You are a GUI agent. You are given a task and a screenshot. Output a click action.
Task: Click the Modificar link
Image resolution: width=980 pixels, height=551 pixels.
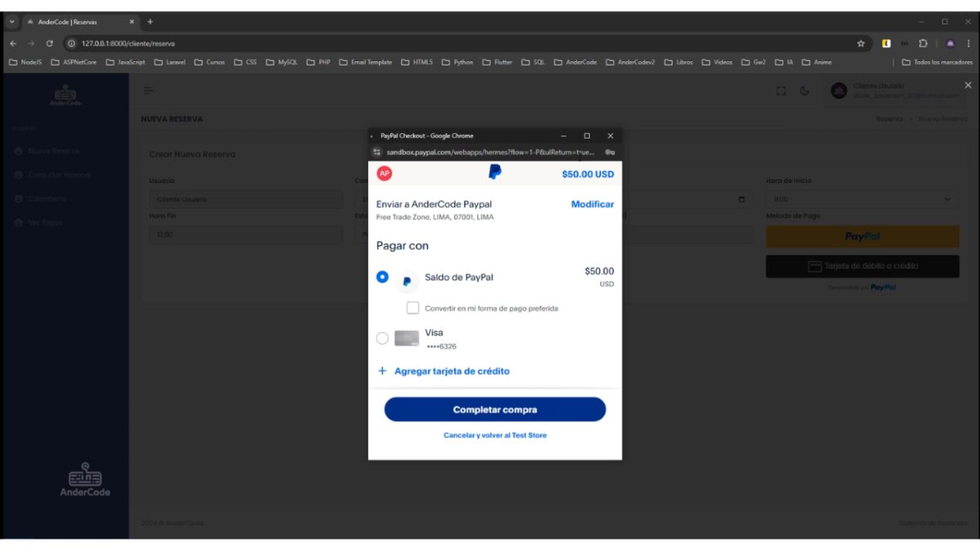[592, 204]
